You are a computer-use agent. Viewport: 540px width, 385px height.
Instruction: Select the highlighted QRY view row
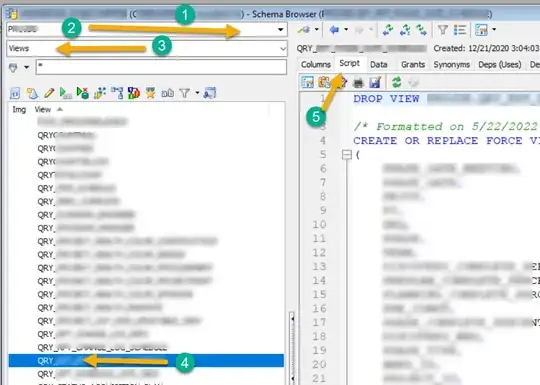(146, 361)
